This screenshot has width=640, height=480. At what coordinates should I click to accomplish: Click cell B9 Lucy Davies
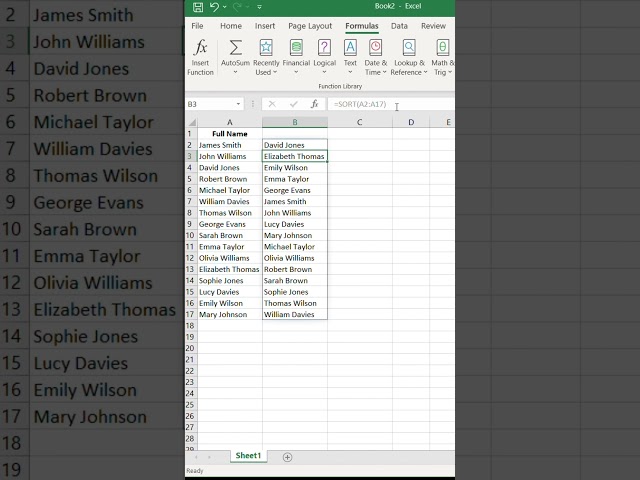pyautogui.click(x=295, y=224)
